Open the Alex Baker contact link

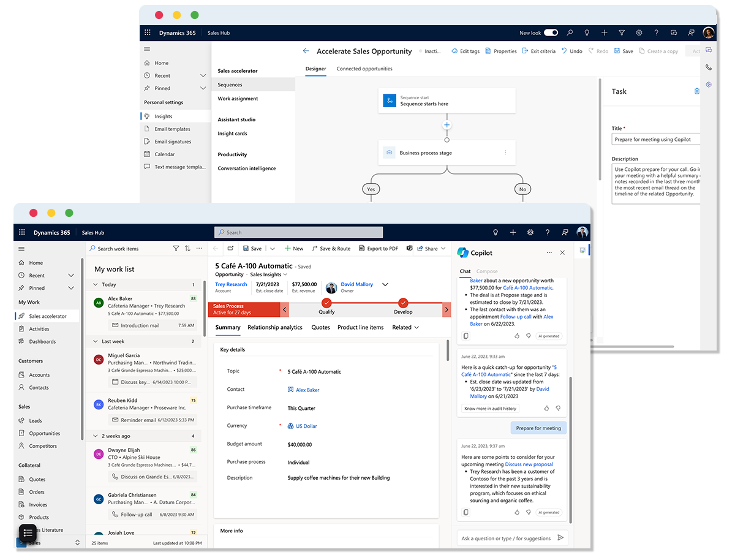point(307,390)
